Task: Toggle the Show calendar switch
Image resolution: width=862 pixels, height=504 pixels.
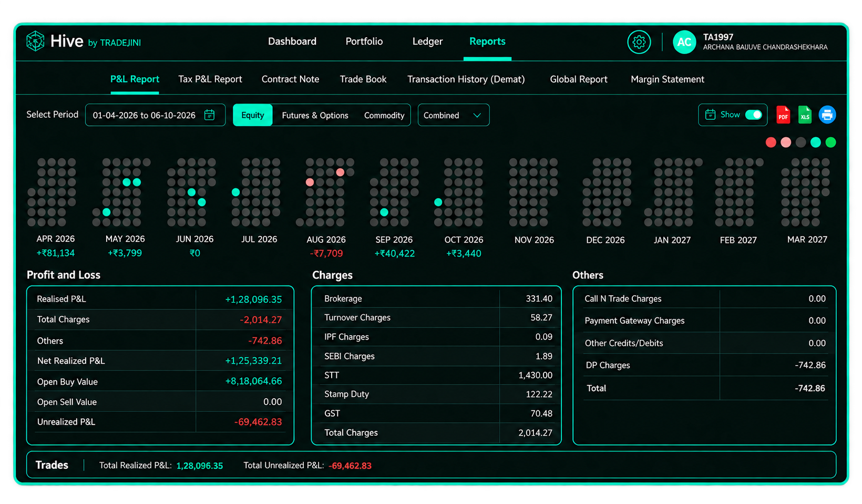Action: [x=754, y=115]
